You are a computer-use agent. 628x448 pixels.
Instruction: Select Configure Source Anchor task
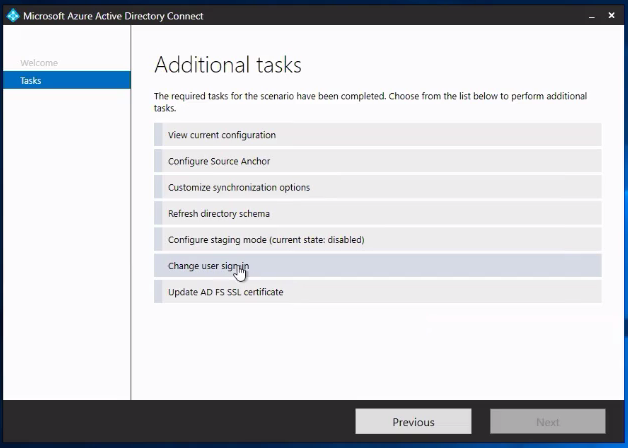pyautogui.click(x=378, y=161)
